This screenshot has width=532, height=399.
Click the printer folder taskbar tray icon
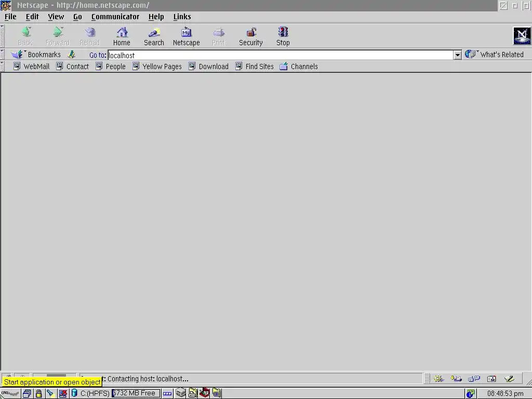[x=193, y=393]
